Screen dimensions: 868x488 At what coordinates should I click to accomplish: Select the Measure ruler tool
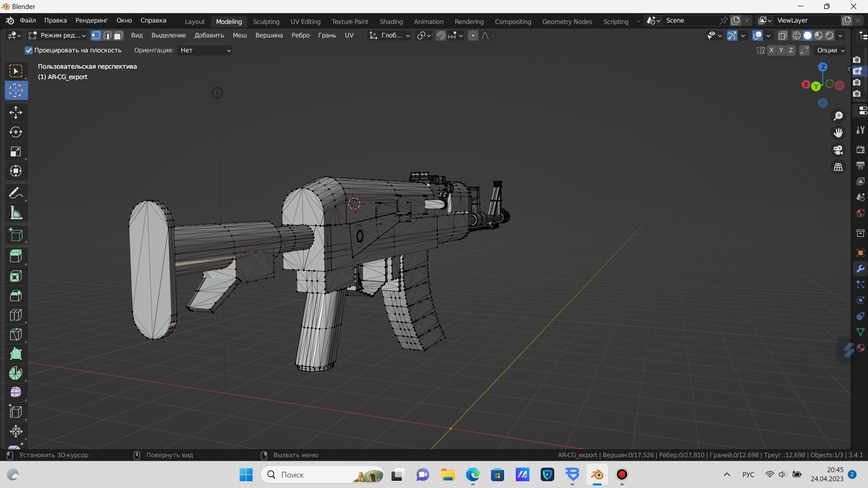pyautogui.click(x=16, y=213)
